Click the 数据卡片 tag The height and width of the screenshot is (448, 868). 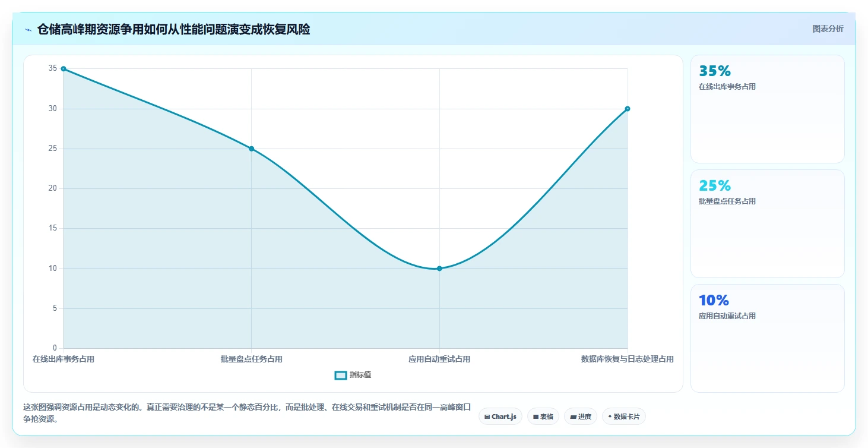[x=623, y=417]
